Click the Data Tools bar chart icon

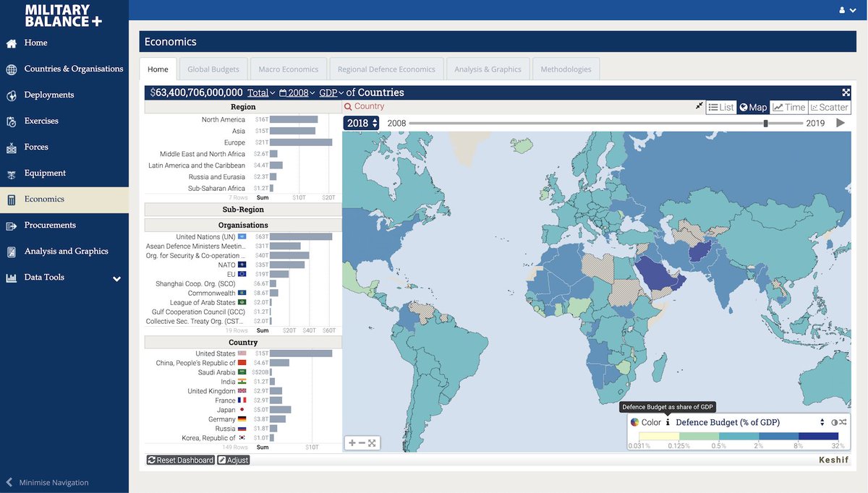[x=11, y=278]
